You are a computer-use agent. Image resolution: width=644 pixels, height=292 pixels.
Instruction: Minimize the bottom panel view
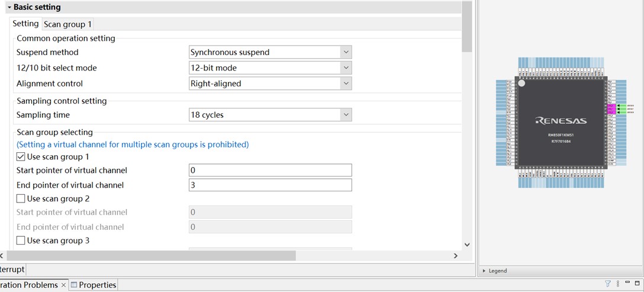(627, 283)
